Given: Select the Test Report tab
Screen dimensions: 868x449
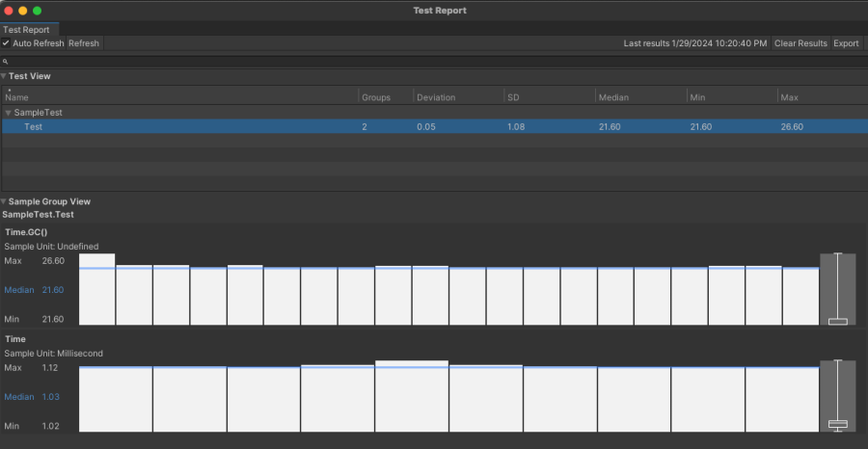Looking at the screenshot, I should pyautogui.click(x=27, y=30).
